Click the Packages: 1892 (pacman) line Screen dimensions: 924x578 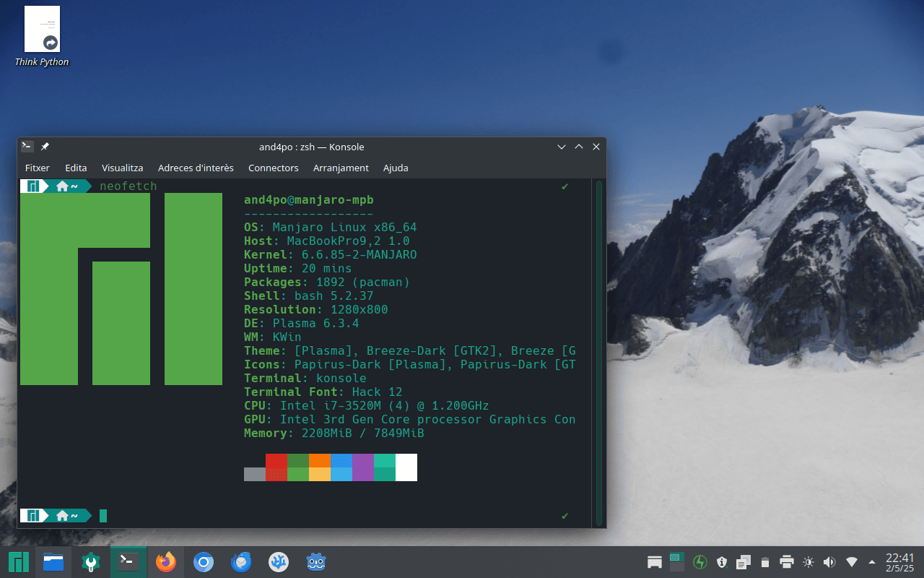[x=327, y=282]
